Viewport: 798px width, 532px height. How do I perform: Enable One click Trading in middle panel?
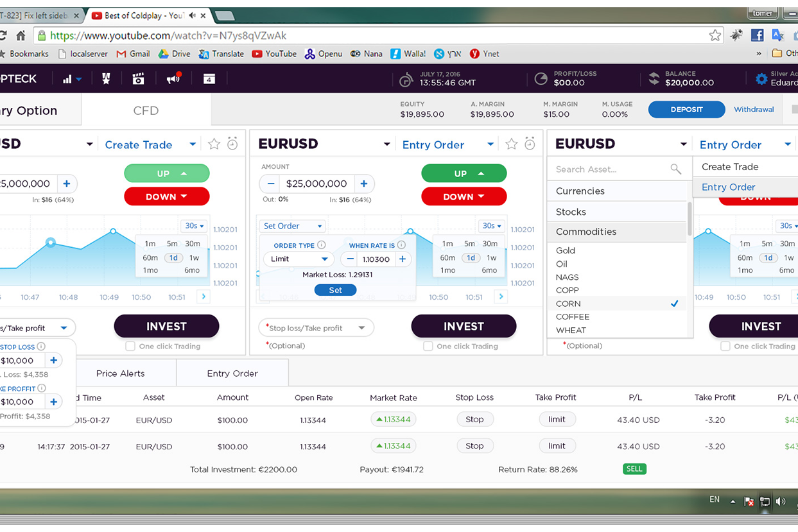click(x=428, y=347)
